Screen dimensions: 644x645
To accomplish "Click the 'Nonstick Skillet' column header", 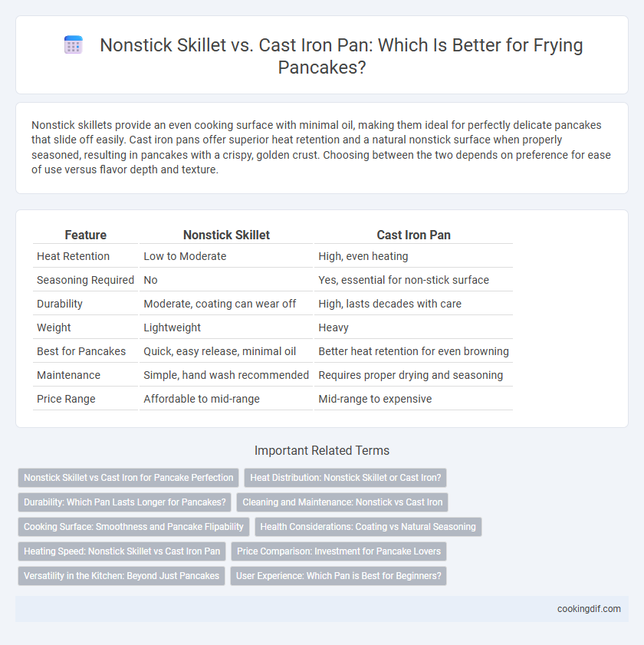I will tap(226, 235).
